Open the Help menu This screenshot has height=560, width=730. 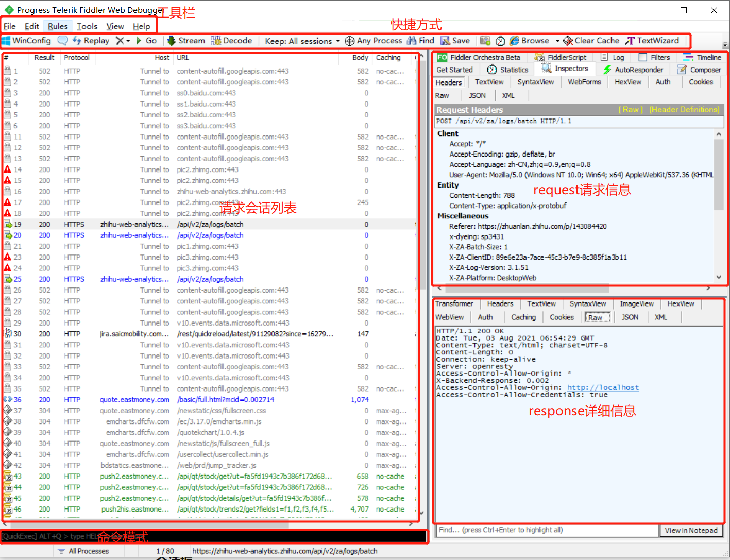[141, 26]
